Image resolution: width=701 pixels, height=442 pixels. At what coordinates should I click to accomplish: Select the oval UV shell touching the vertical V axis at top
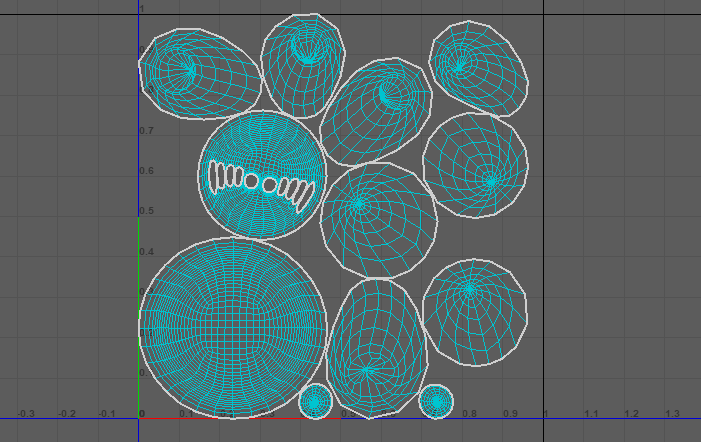point(200,74)
